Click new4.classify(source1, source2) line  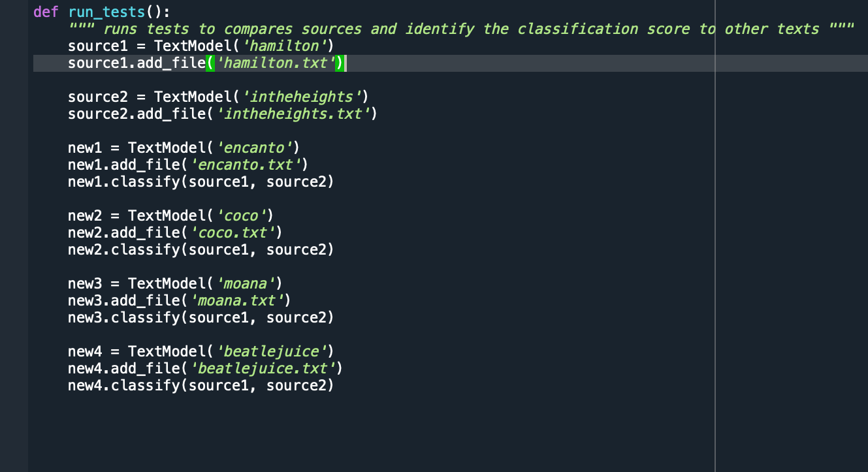pos(201,385)
